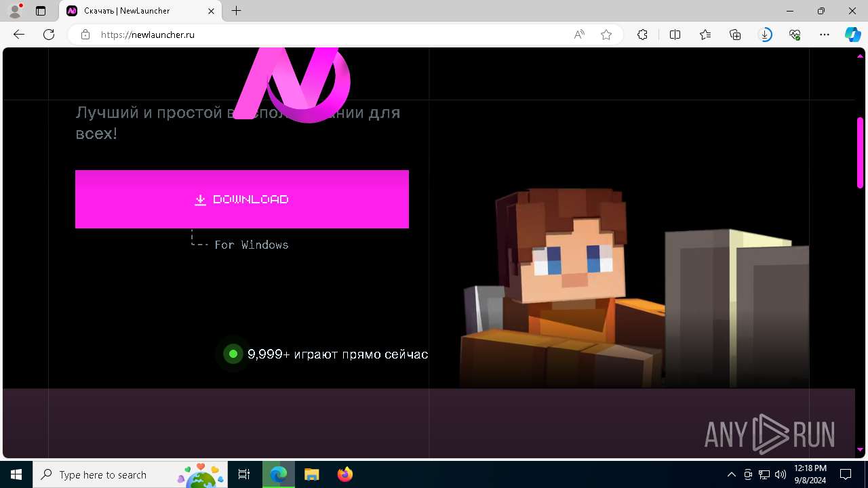Click the 'For Windows' label
The image size is (868, 488).
pyautogui.click(x=252, y=245)
